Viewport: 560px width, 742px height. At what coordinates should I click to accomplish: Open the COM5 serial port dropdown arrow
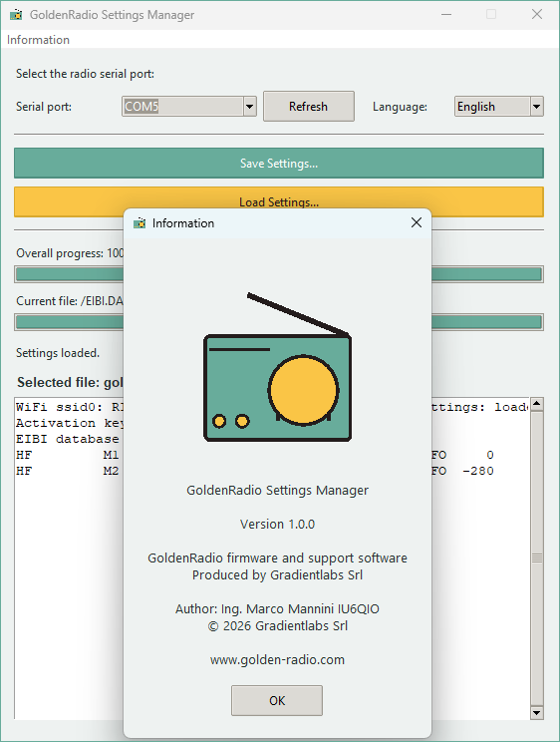click(250, 107)
